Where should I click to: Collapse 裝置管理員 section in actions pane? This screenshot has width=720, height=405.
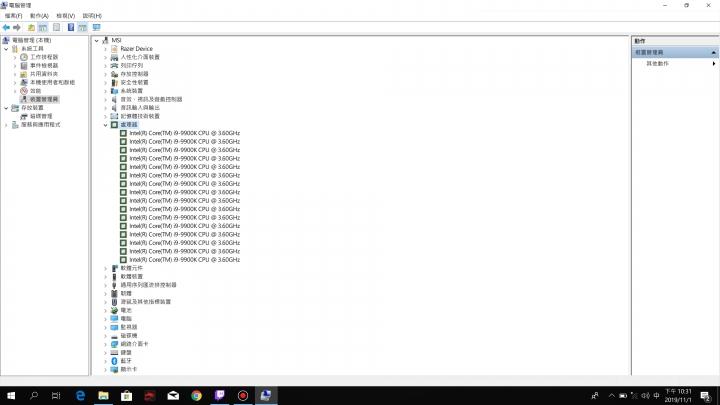point(713,53)
